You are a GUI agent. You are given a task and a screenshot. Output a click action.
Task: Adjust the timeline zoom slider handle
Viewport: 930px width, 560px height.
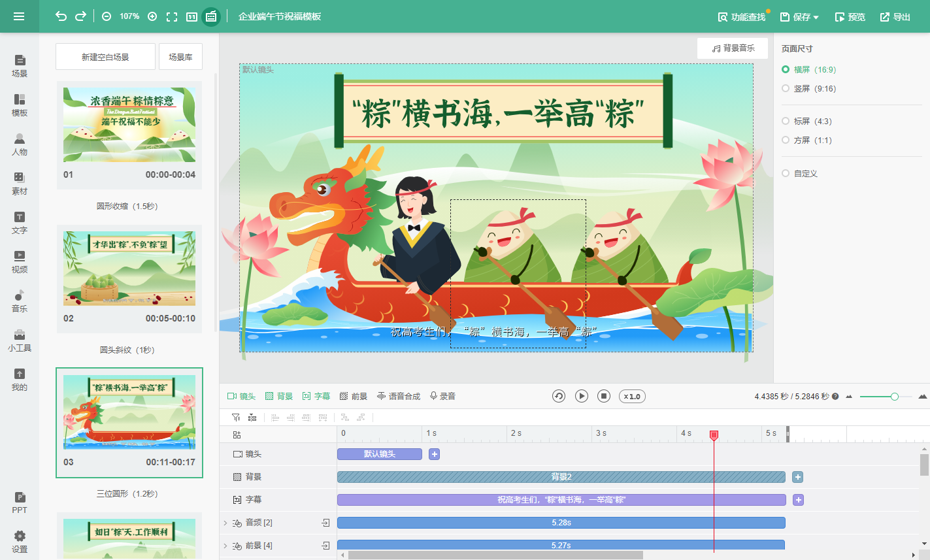click(x=895, y=397)
